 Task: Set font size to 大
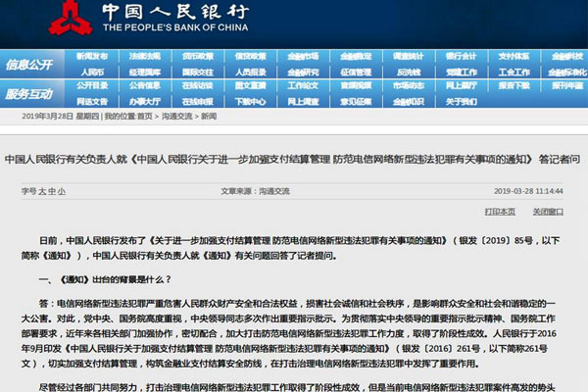click(42, 191)
